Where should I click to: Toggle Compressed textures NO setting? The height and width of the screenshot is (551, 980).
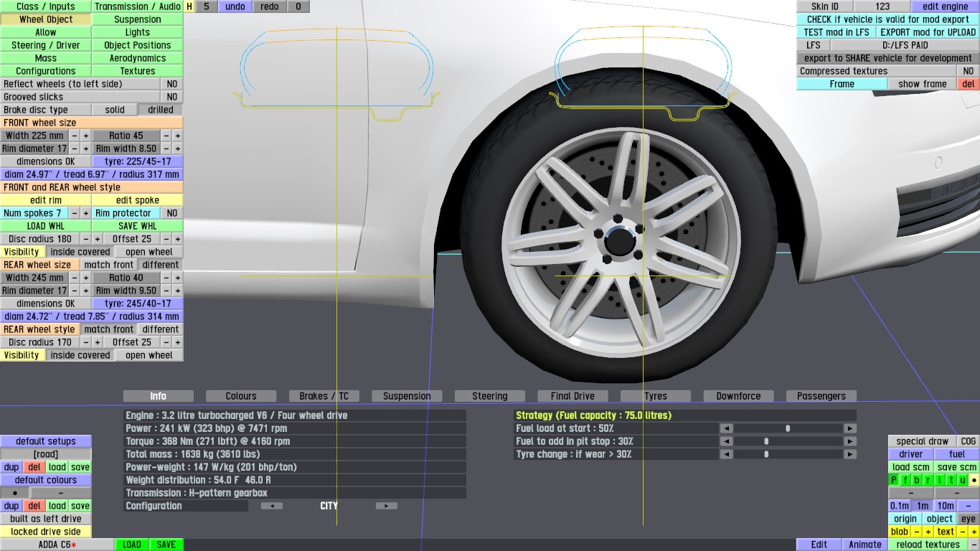(969, 71)
